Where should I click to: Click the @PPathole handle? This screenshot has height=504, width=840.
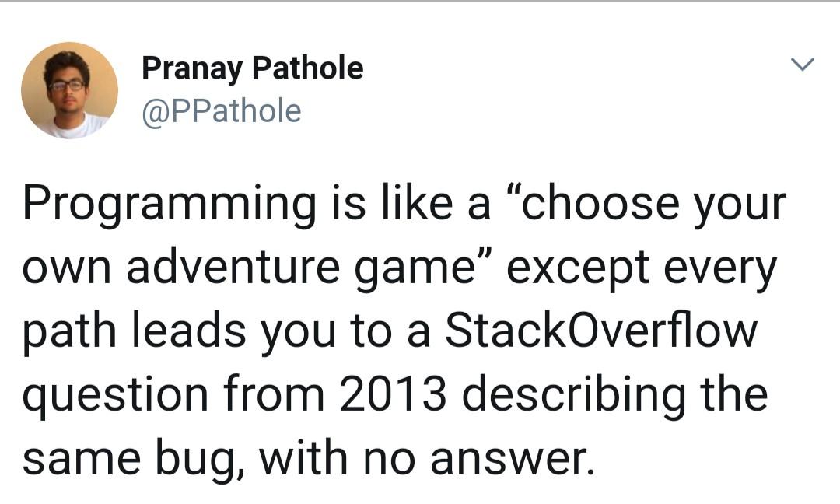(221, 110)
